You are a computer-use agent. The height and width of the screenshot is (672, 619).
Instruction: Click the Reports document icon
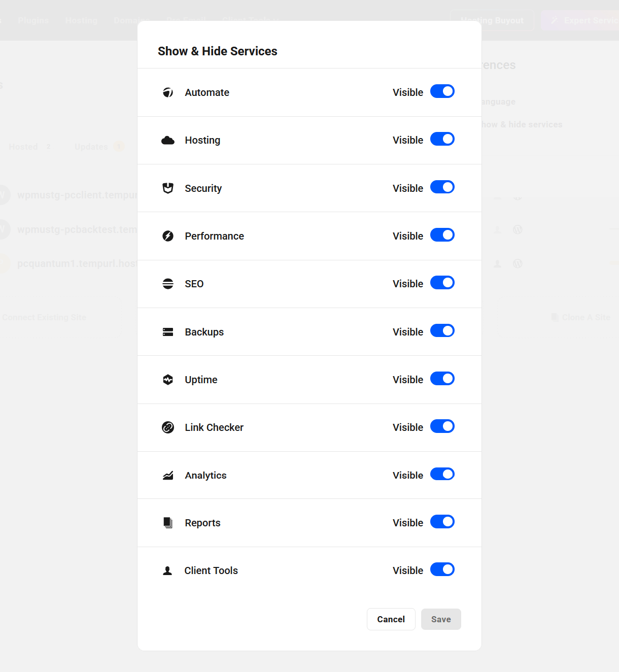point(168,523)
